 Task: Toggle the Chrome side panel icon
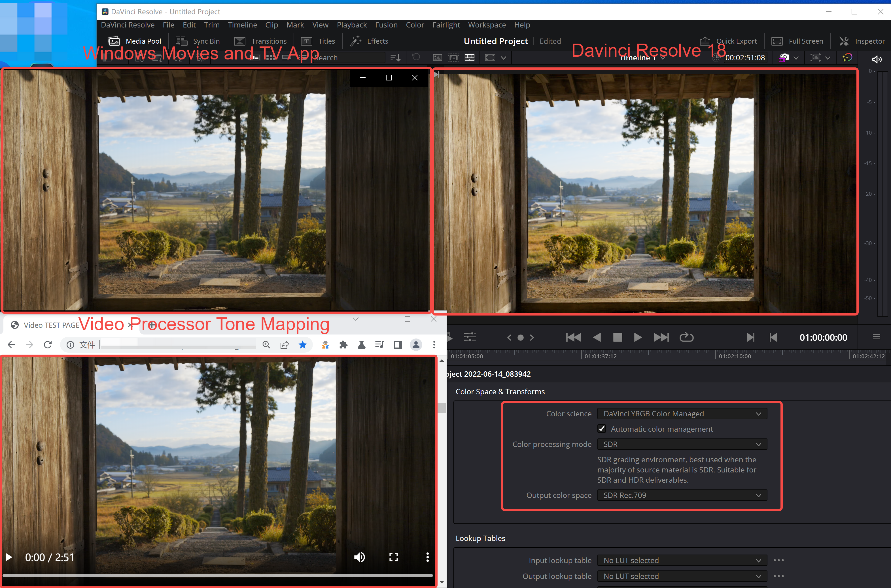(398, 345)
